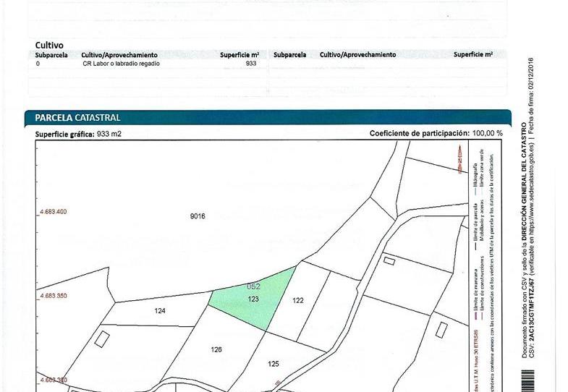Click the building rectangle east of parcel 122
568x392 pixels.
tap(389, 260)
